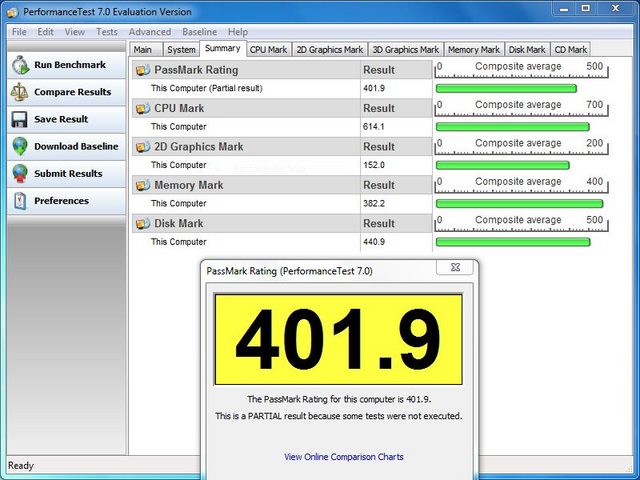Click the CPU Mark composite average scale
Screen dimensions: 640x480
click(521, 108)
